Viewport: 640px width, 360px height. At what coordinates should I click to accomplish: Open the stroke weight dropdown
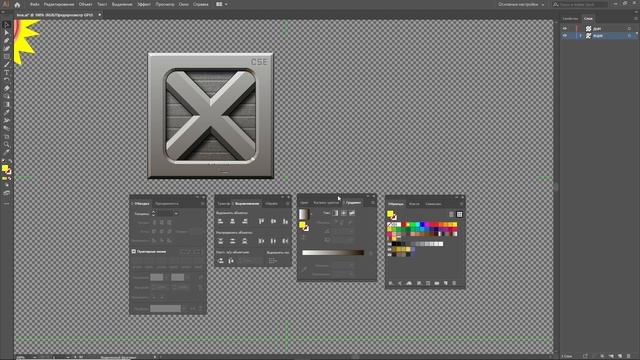pyautogui.click(x=176, y=213)
